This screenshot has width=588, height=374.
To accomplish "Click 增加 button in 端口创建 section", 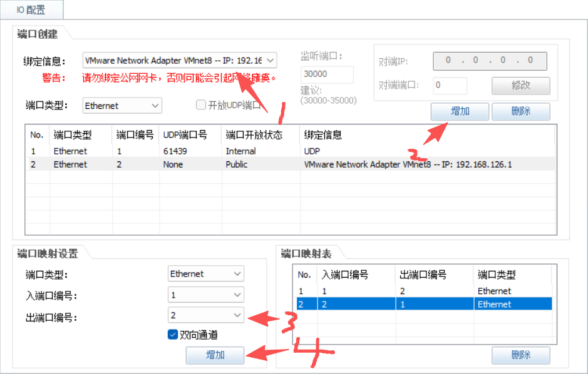I will (460, 111).
